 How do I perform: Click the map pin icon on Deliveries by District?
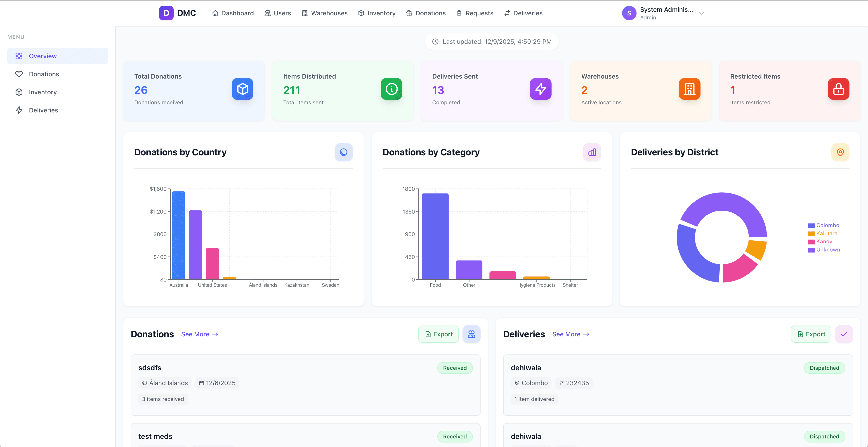tap(840, 152)
